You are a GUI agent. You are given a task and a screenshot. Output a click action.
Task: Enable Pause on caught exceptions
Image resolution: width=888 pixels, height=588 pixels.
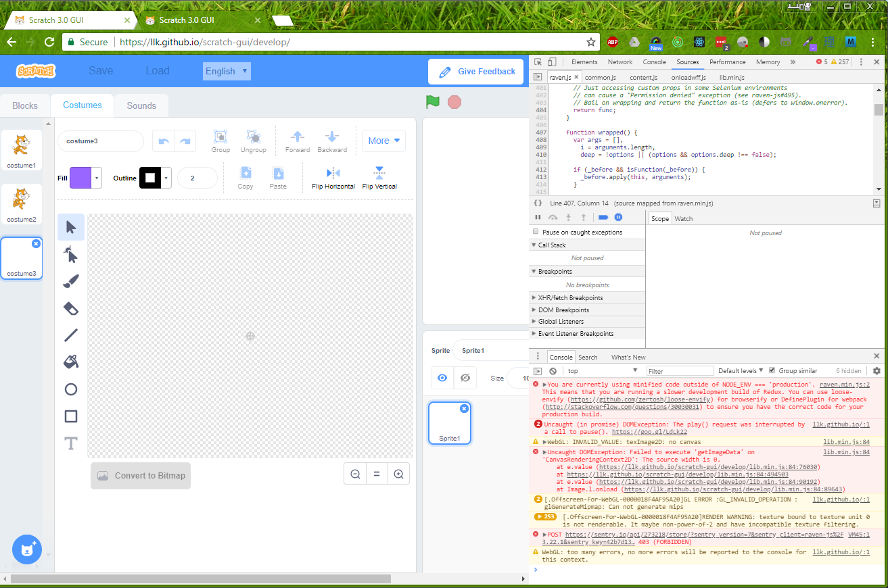tap(534, 231)
